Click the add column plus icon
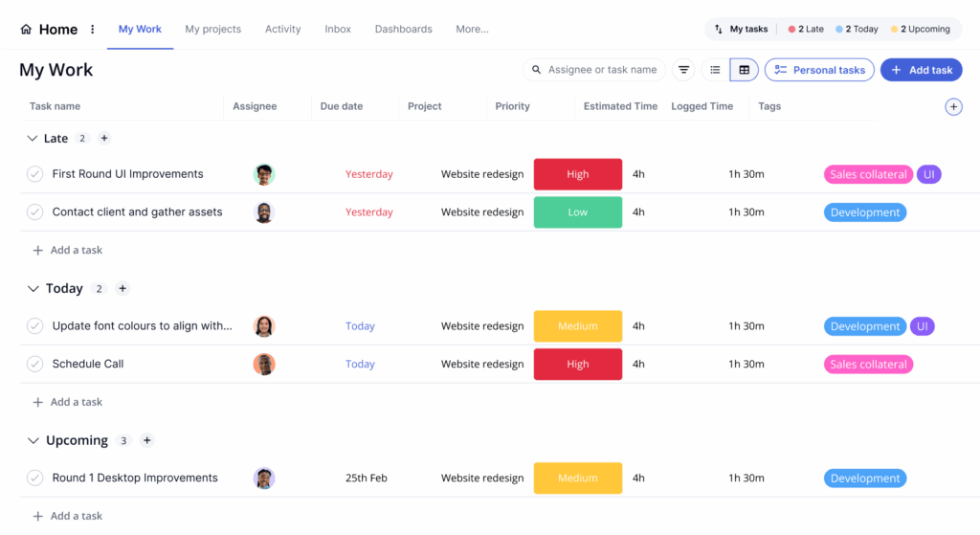This screenshot has height=535, width=980. (953, 106)
